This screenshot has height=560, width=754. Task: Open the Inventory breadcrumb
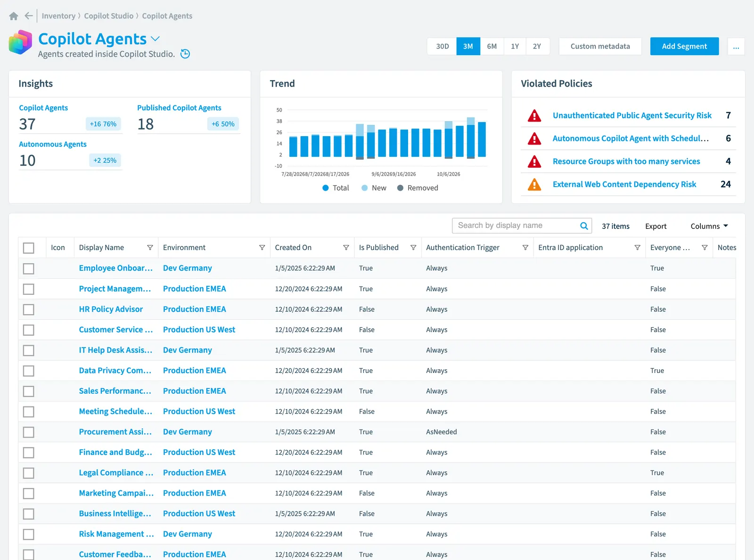(x=58, y=16)
